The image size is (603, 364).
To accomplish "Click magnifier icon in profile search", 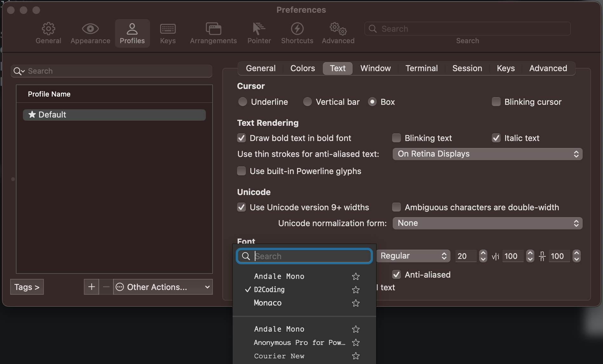I will coord(19,71).
